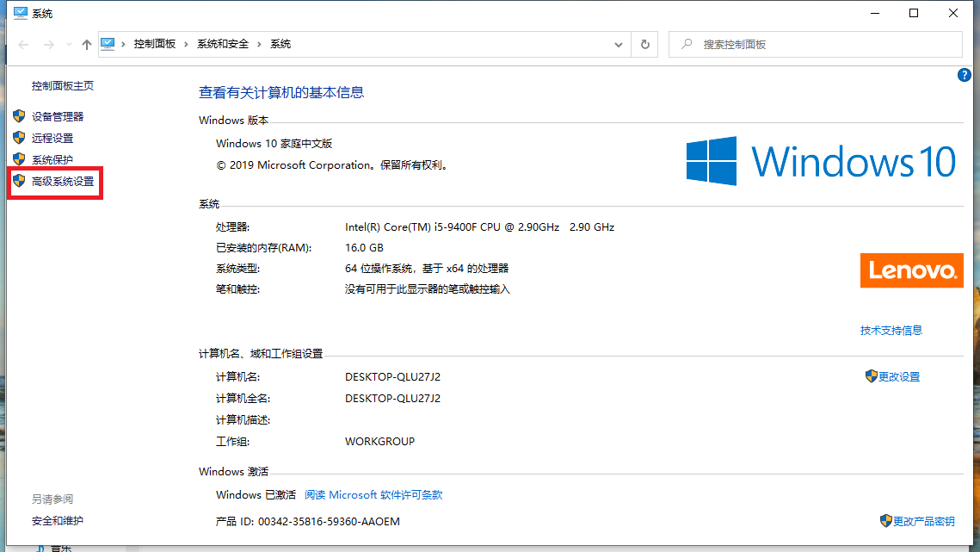This screenshot has width=980, height=552.
Task: Click Windows 已激活 status text
Action: [256, 495]
